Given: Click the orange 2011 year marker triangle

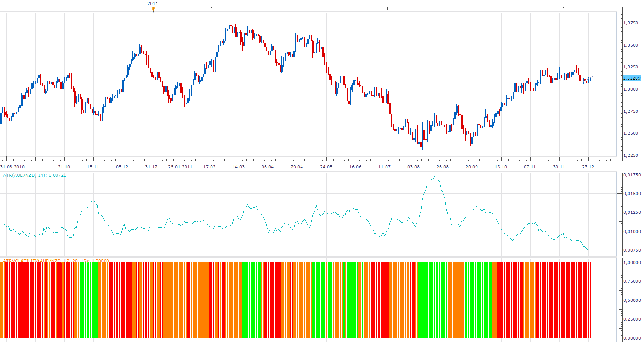Looking at the screenshot, I should [153, 9].
